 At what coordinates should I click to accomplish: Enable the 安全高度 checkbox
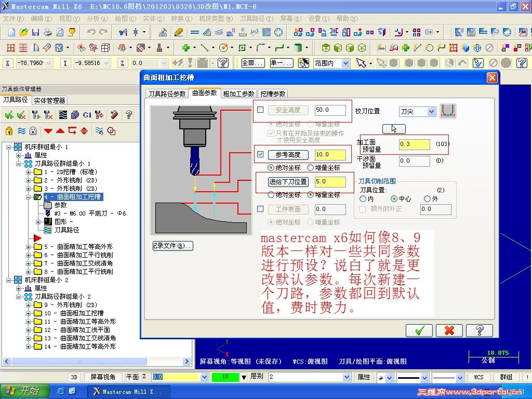(260, 110)
